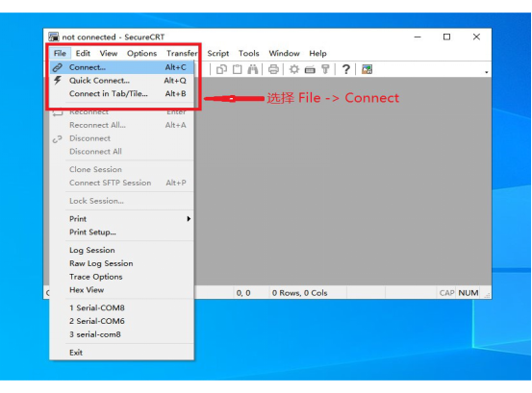The image size is (532, 393).
Task: Open the Help menu
Action: click(317, 53)
